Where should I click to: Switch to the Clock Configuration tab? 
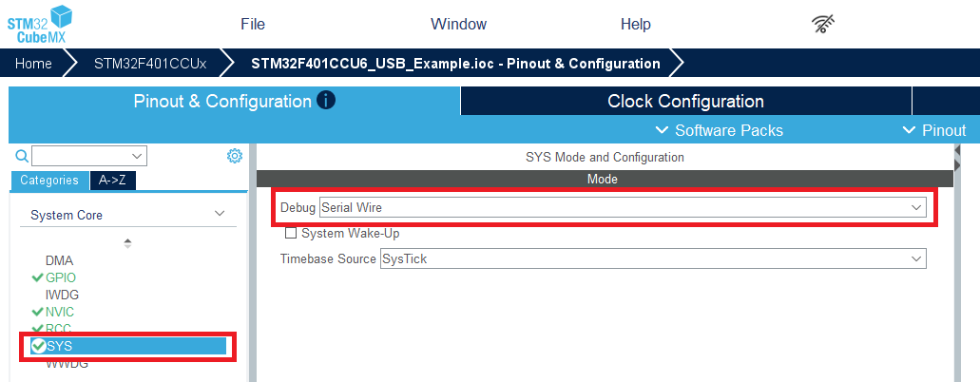[685, 101]
